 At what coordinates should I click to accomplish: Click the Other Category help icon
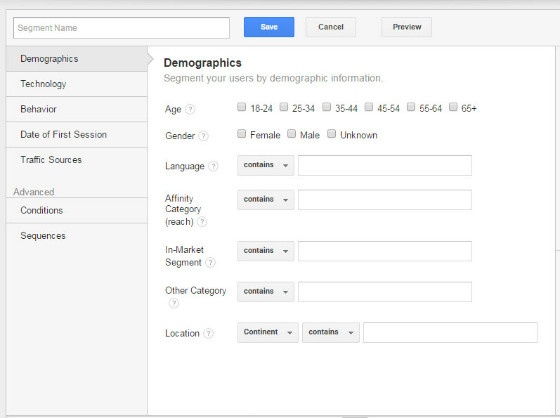[174, 303]
